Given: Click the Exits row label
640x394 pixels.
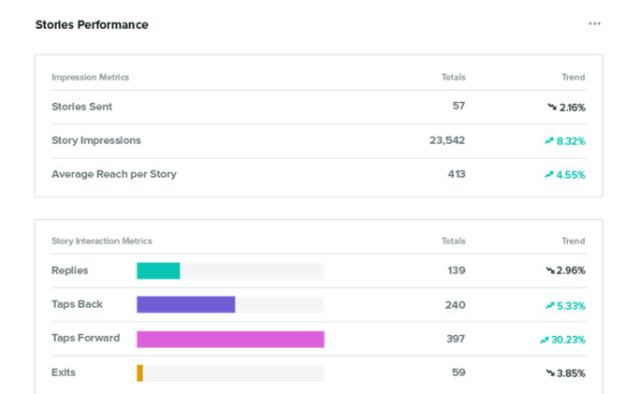Looking at the screenshot, I should pyautogui.click(x=63, y=372).
